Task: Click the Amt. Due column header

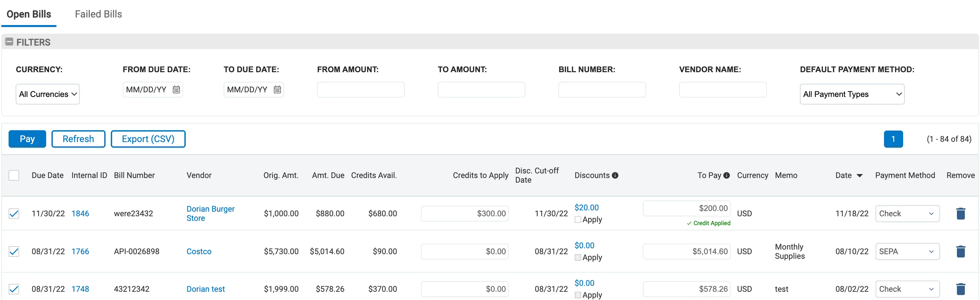Action: click(x=328, y=175)
